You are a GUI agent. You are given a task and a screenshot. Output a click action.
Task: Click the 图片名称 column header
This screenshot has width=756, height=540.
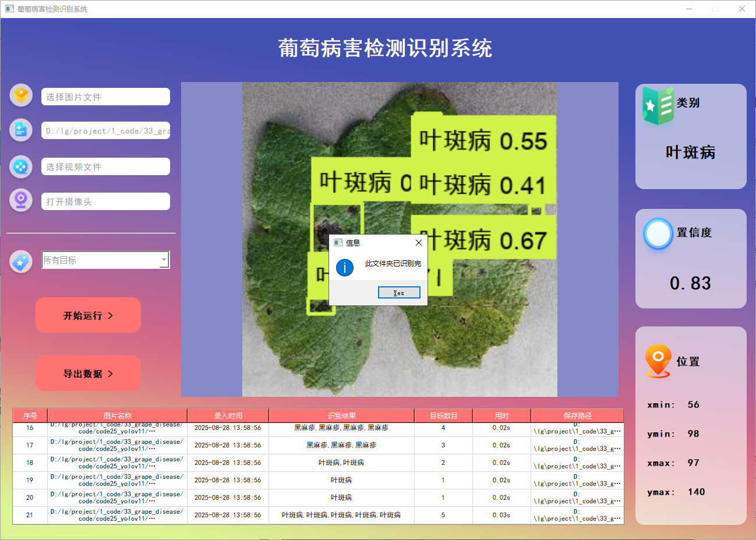point(117,415)
